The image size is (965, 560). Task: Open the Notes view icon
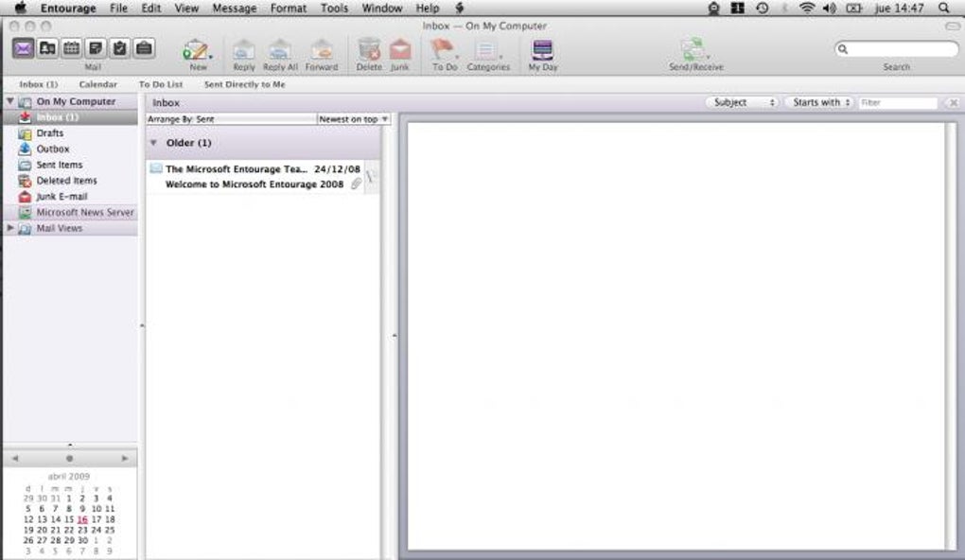[x=96, y=48]
